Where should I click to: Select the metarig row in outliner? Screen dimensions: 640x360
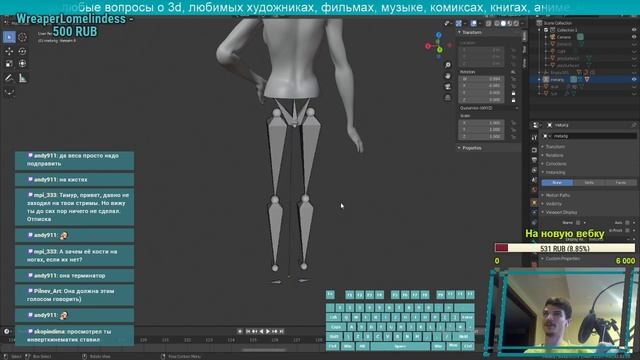[x=584, y=79]
